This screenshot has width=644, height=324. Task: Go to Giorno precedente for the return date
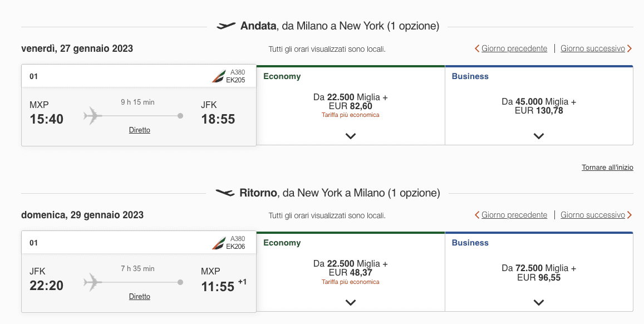[x=514, y=215]
